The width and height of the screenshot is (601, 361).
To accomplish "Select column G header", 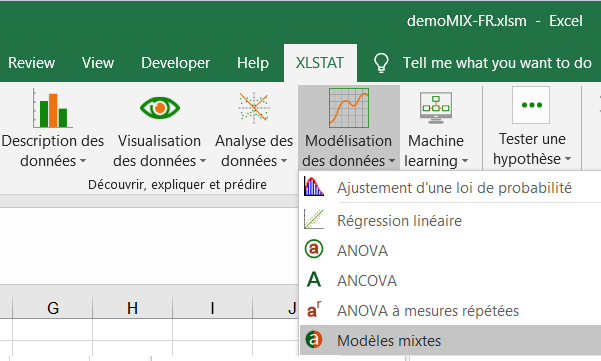I will (x=53, y=308).
